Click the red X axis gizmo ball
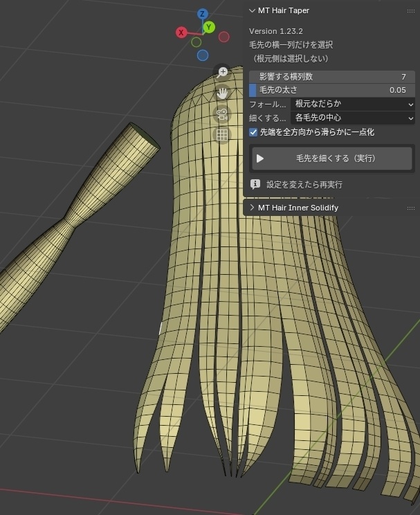420x515 pixels. [x=181, y=33]
